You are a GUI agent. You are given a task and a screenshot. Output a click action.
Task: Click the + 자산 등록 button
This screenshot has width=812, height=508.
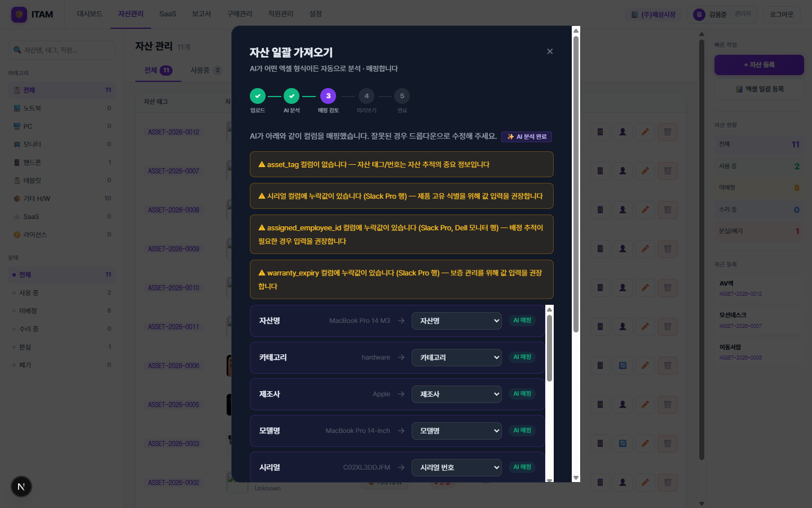click(x=758, y=65)
